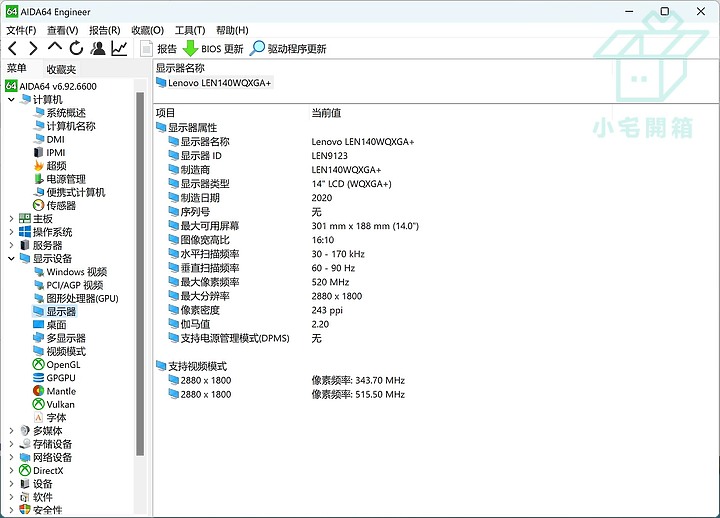Expand the 网络设备 tree node
The width and height of the screenshot is (720, 518).
(x=11, y=458)
